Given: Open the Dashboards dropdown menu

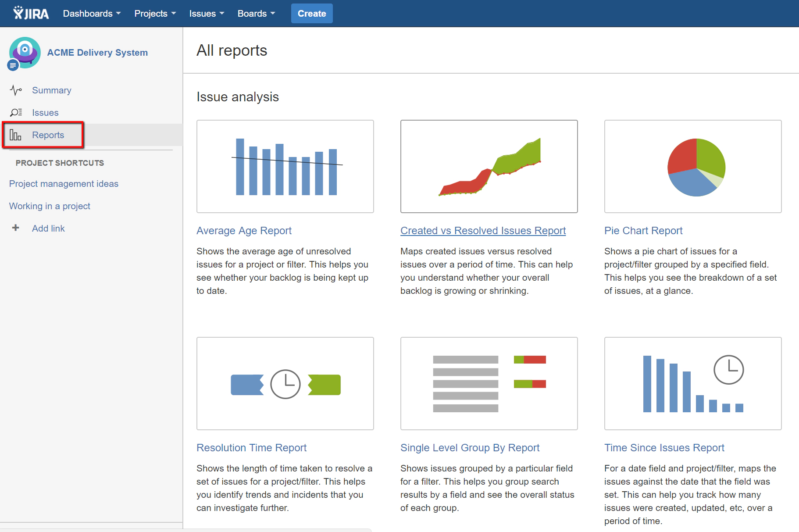Looking at the screenshot, I should pyautogui.click(x=91, y=13).
